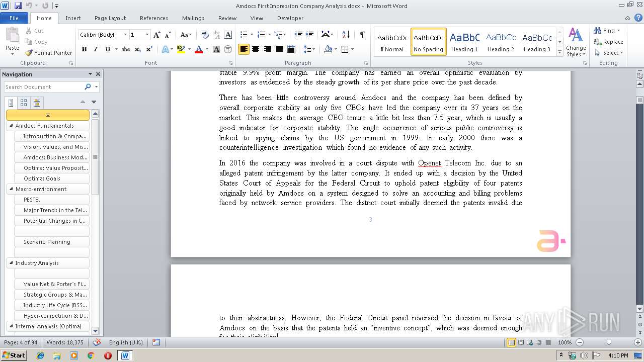This screenshot has height=362, width=644.
Task: Select Align Text Left
Action: click(244, 49)
